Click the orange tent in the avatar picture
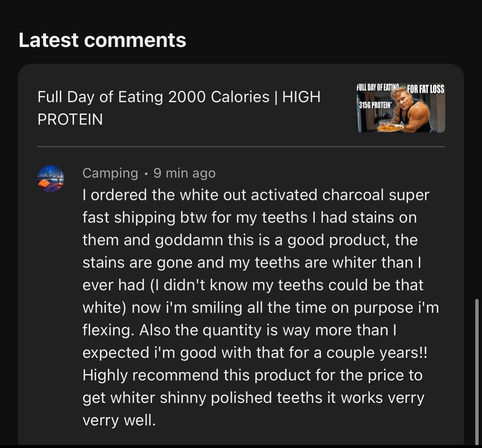482x448 pixels. [x=45, y=183]
